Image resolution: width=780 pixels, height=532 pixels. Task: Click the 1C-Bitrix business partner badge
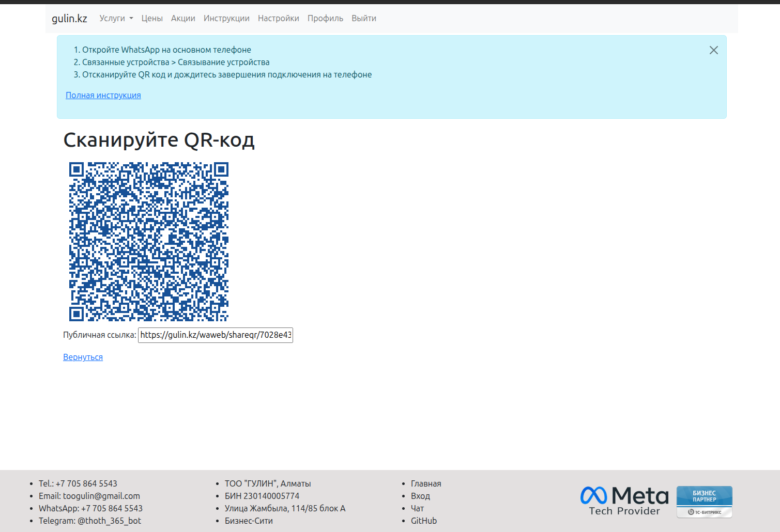tap(705, 502)
